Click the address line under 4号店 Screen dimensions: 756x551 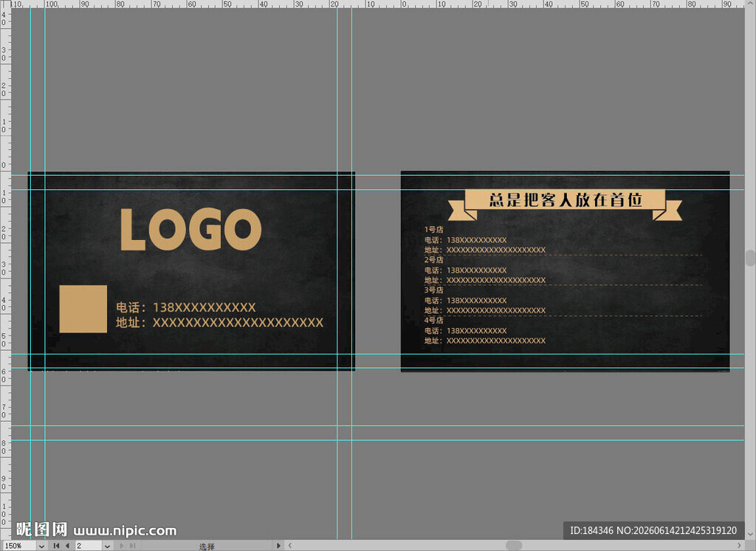pos(484,340)
